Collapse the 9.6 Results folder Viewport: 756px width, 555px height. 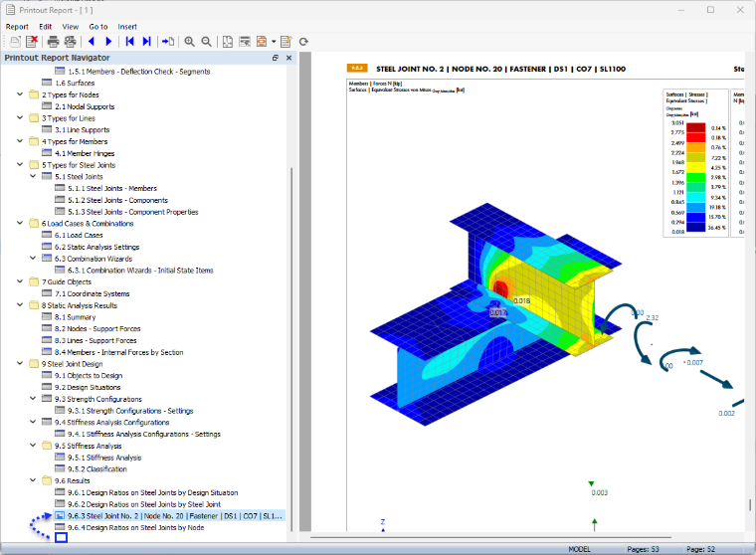coord(33,480)
